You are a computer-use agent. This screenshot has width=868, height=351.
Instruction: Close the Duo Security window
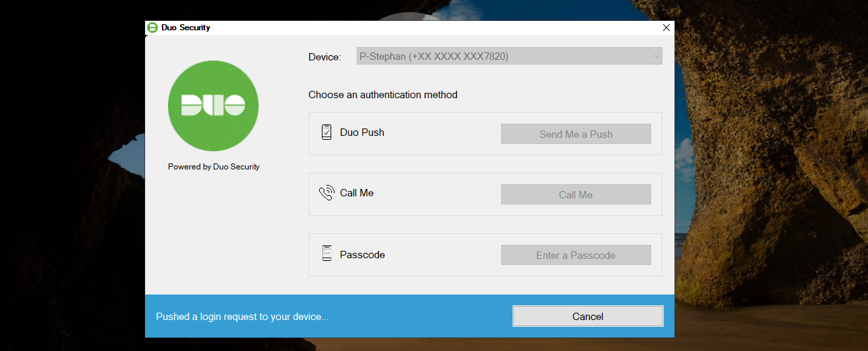[666, 28]
